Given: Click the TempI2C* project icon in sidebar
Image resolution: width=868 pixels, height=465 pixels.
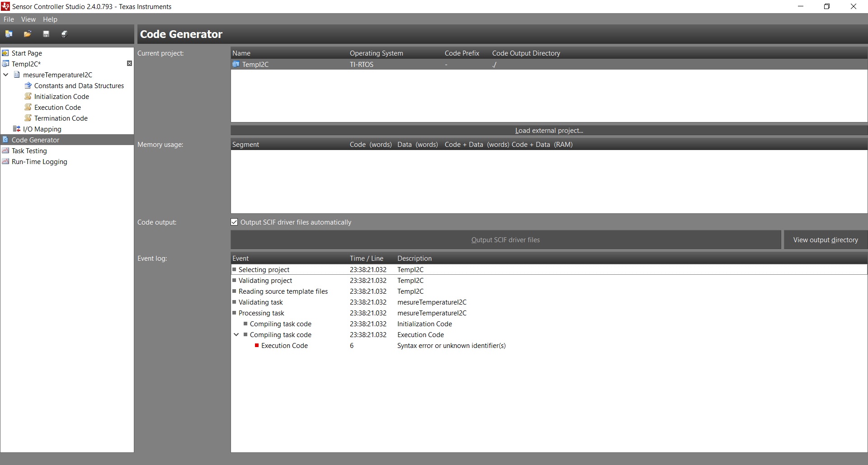Looking at the screenshot, I should [x=6, y=64].
